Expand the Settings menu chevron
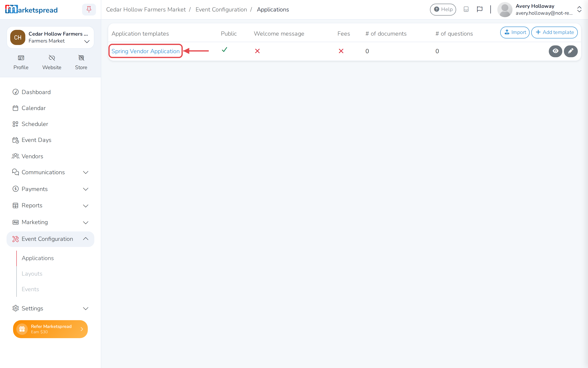 pyautogui.click(x=86, y=308)
